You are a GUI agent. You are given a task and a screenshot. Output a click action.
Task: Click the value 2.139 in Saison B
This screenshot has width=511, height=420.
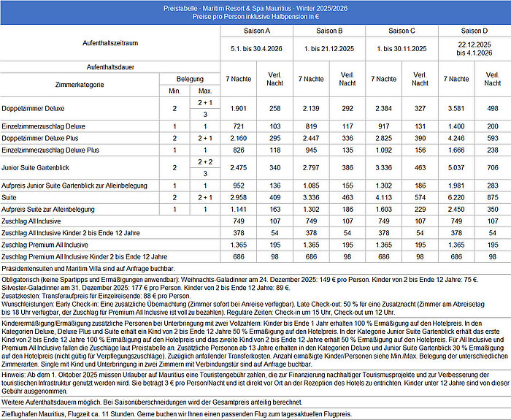(311, 109)
